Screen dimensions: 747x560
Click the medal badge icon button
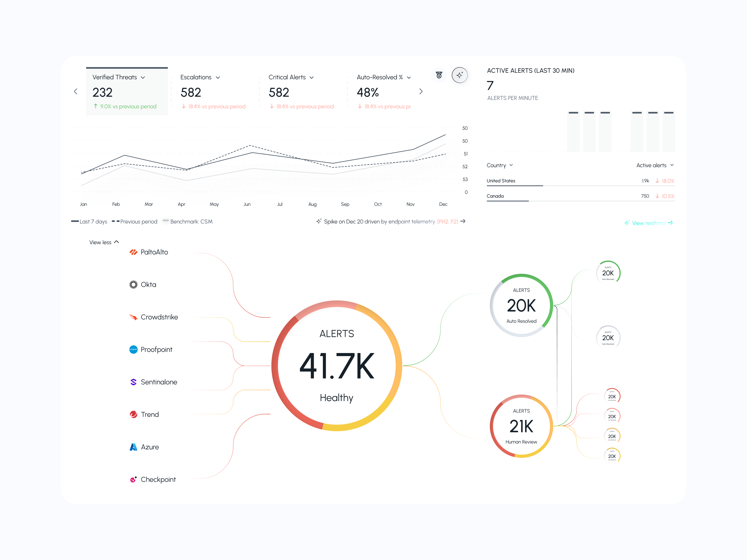tap(439, 75)
